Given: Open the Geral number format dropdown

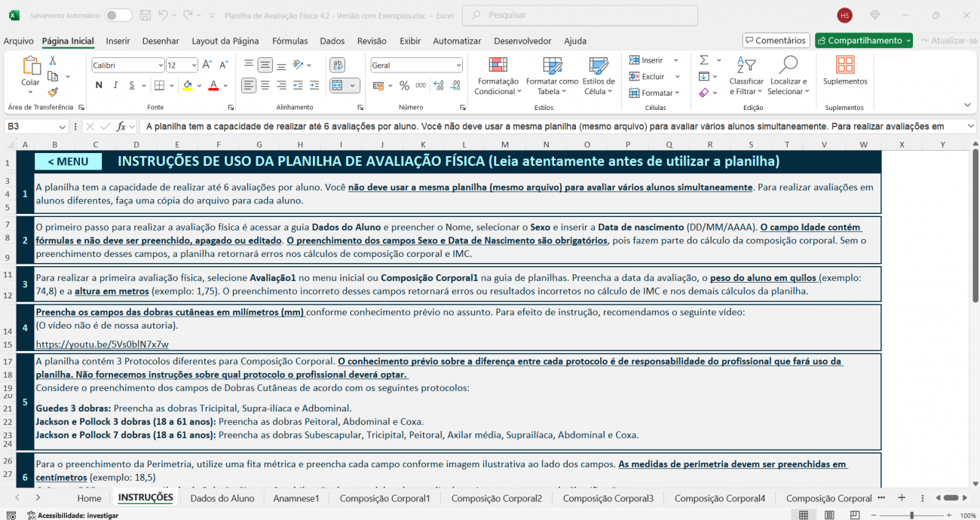Looking at the screenshot, I should (458, 66).
